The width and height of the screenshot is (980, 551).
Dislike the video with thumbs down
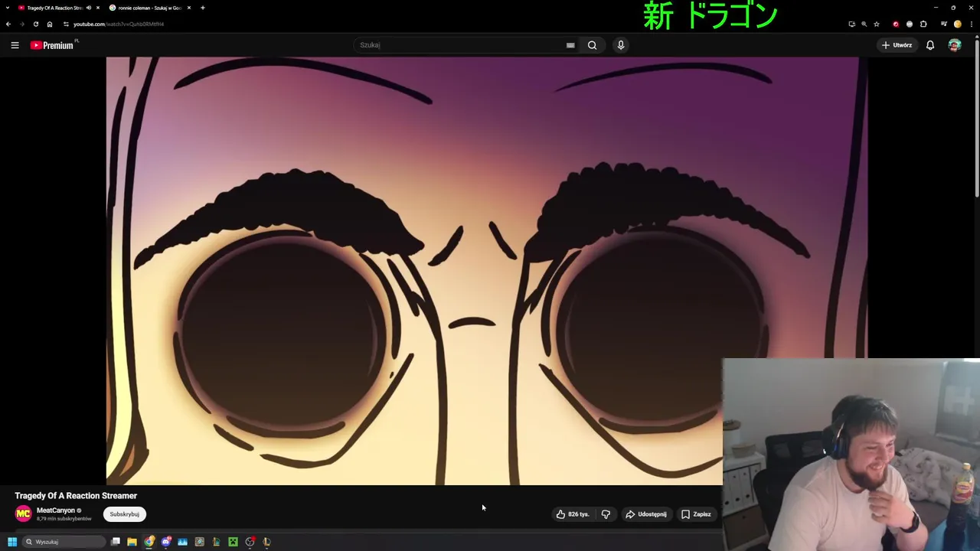pyautogui.click(x=606, y=514)
